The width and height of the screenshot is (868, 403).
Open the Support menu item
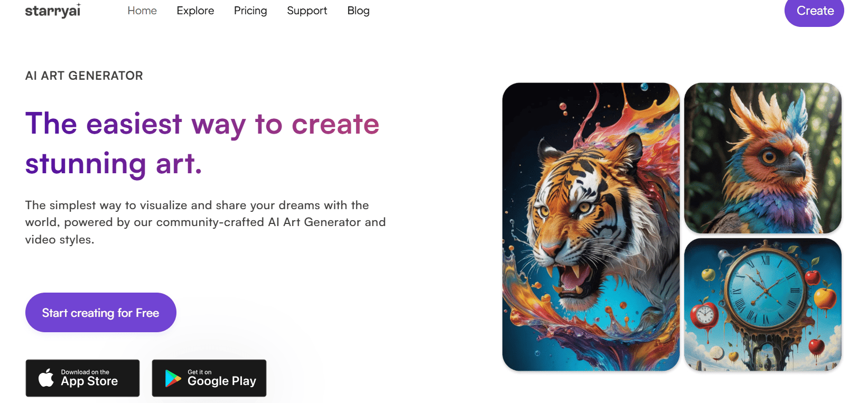[x=307, y=11]
